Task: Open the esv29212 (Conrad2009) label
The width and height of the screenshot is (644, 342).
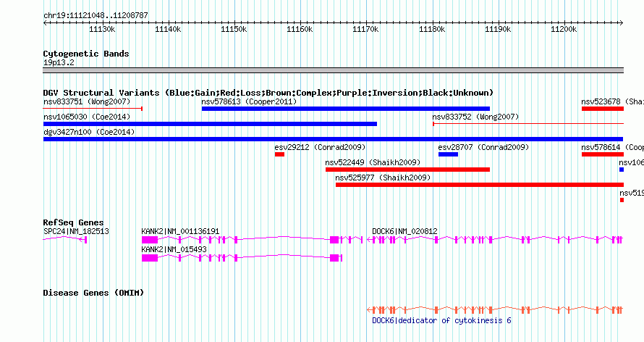Action: point(320,147)
